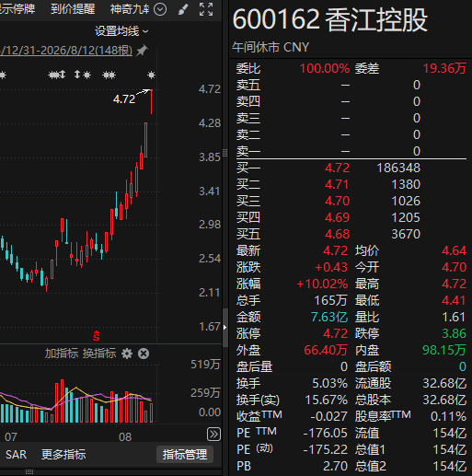Click the stock title 600162 香江控股

(x=330, y=19)
